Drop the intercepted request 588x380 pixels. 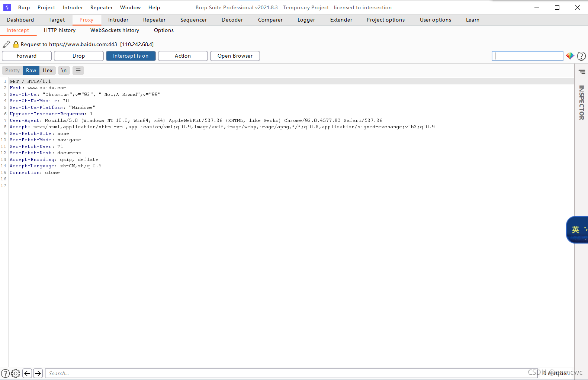pos(79,56)
